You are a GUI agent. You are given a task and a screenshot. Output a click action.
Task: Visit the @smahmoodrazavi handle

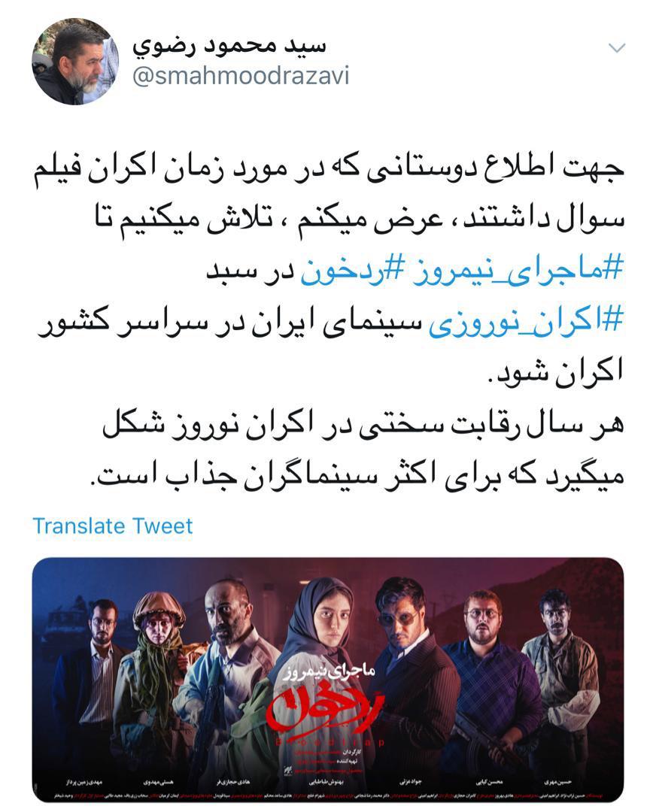click(x=241, y=76)
